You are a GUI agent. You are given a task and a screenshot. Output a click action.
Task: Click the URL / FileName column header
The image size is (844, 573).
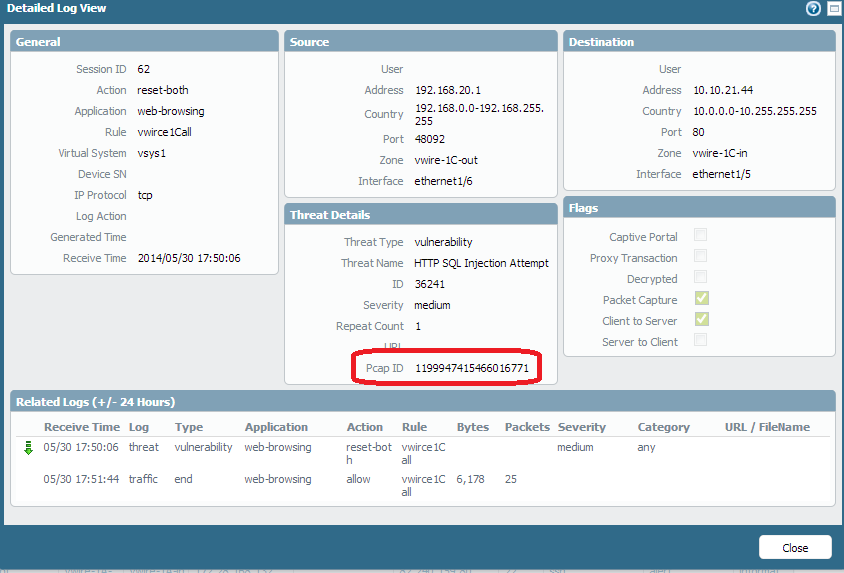coord(767,427)
